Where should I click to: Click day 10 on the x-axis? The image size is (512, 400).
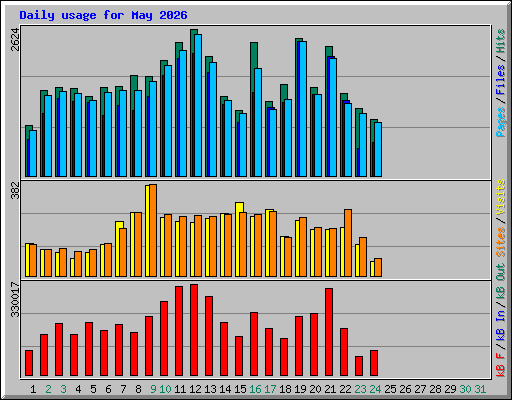(165, 389)
